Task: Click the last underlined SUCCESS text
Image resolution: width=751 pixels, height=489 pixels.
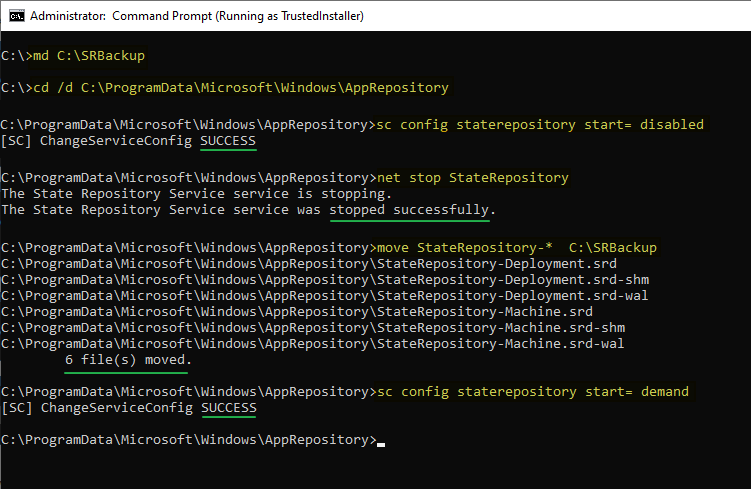Action: click(x=228, y=408)
